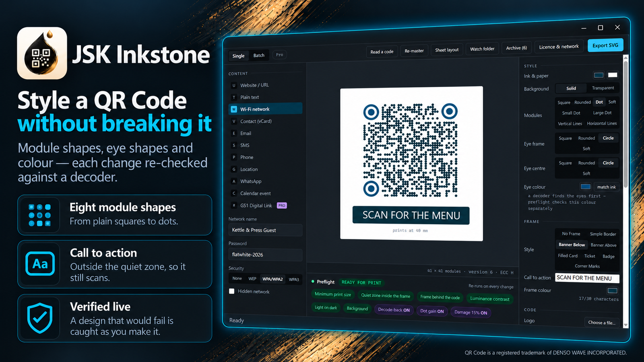Click the Password field flatwhite-2026
The width and height of the screenshot is (644, 362).
coord(265,255)
